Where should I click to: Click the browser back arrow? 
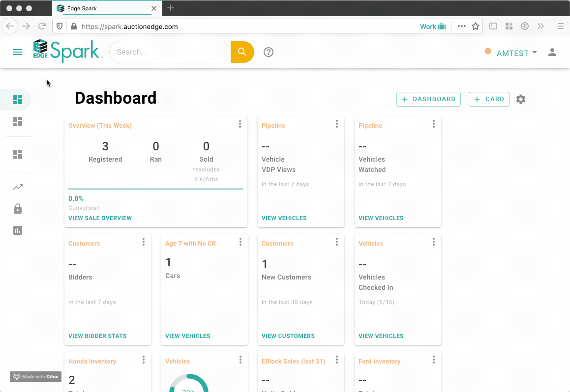tap(10, 26)
